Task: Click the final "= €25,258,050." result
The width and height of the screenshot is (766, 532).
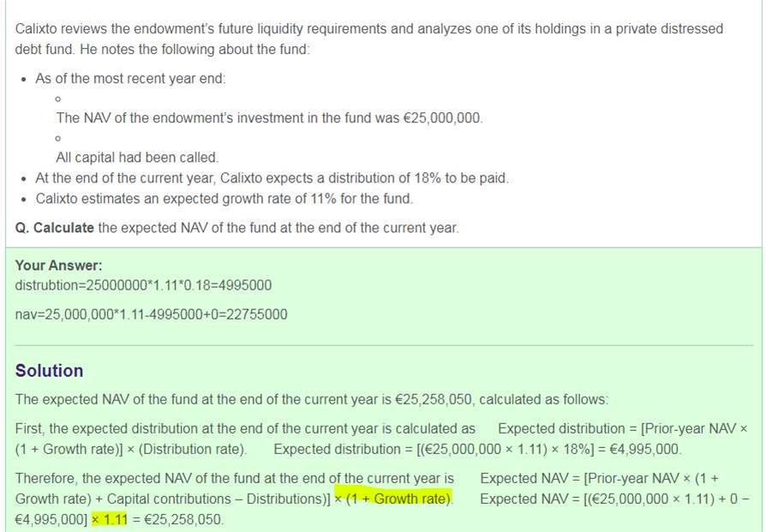Action: tap(177, 519)
